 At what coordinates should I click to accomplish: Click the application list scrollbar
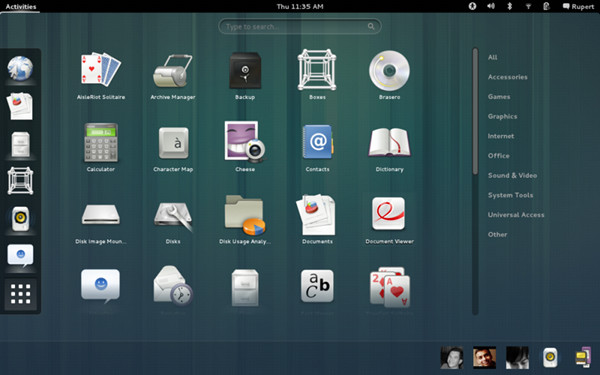click(475, 111)
